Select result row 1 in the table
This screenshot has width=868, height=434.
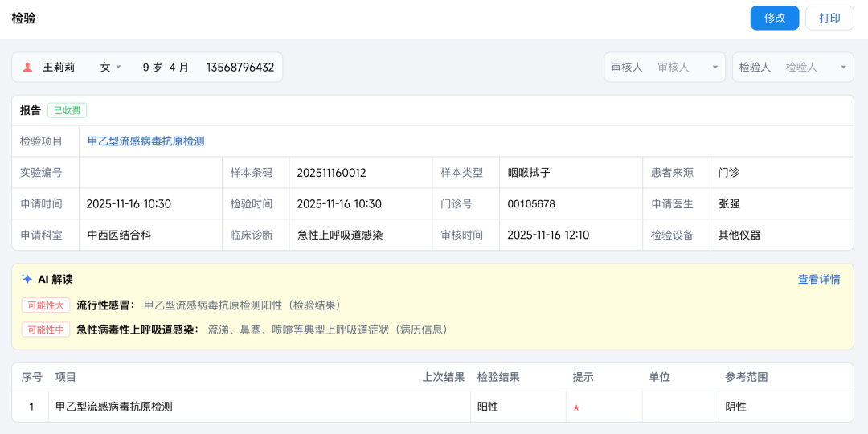(113, 407)
